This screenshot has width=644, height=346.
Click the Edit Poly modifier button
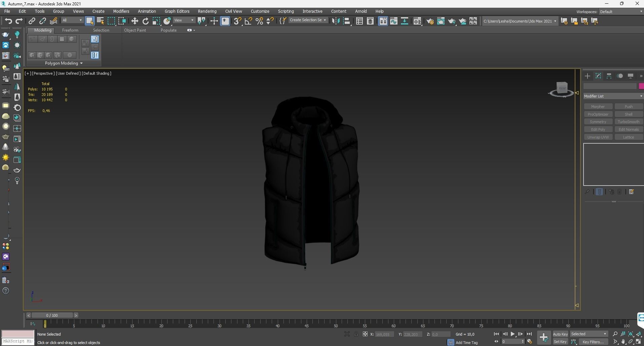[x=598, y=129]
